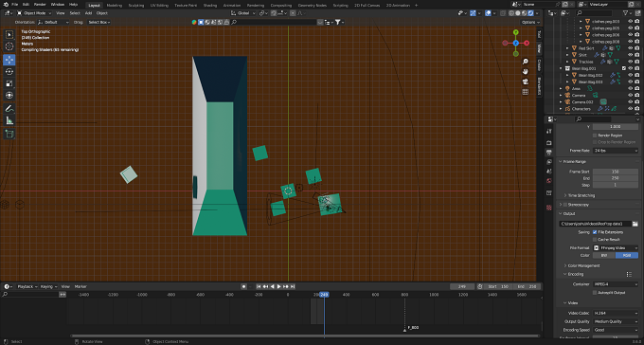
Task: Activate the Scale tool
Action: (x=9, y=83)
